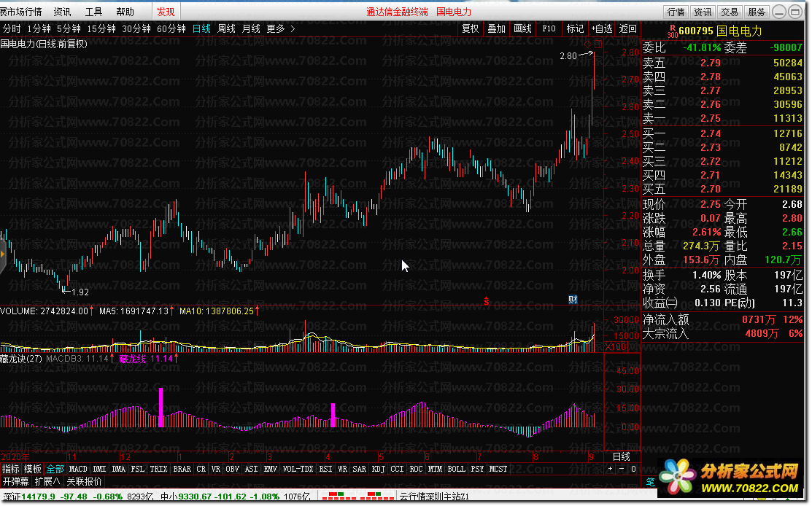Switch to the 周线 weekly period
Image resolution: width=812 pixels, height=506 pixels.
coord(226,29)
